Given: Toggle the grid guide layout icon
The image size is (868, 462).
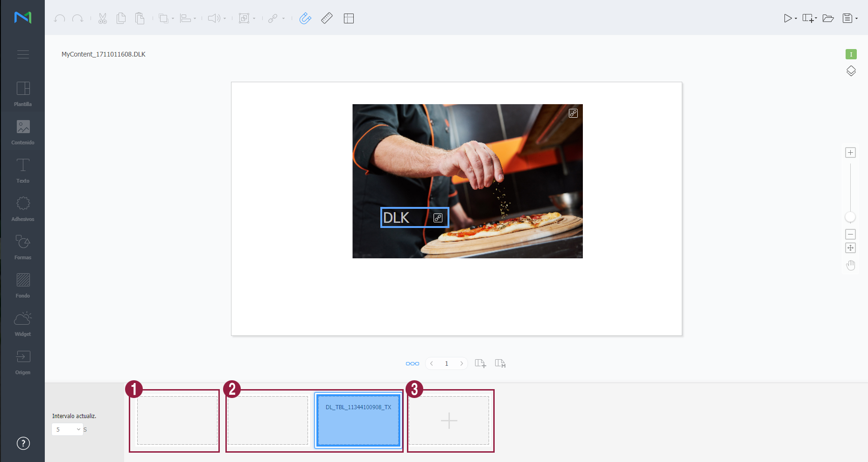Looking at the screenshot, I should 349,18.
